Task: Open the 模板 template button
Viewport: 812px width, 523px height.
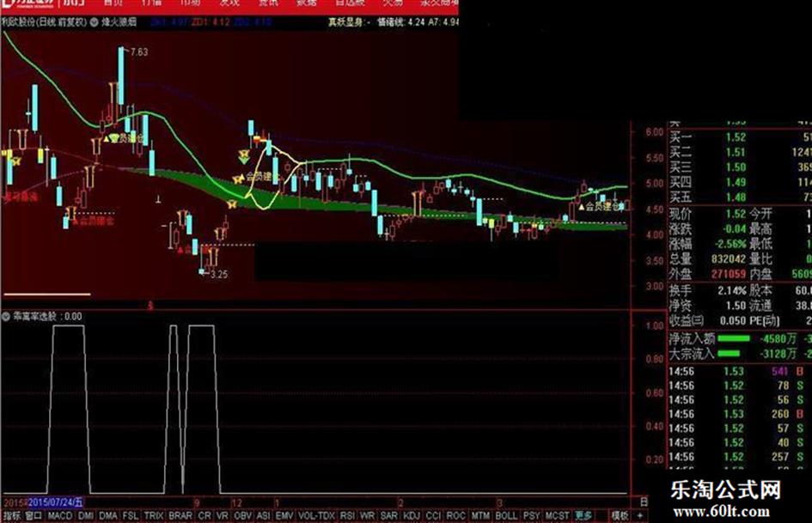Action: [x=620, y=516]
